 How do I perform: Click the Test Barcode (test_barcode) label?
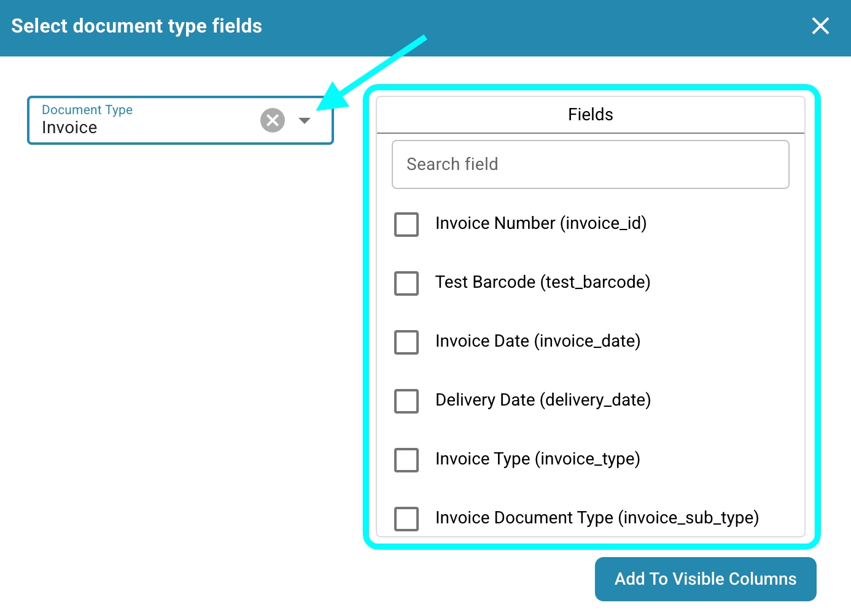(x=542, y=282)
